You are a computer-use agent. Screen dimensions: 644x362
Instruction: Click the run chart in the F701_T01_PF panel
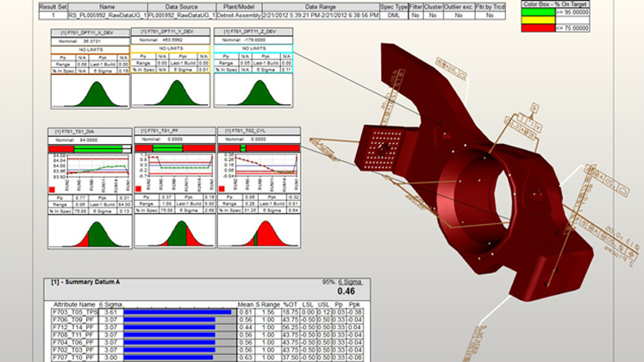(181, 166)
